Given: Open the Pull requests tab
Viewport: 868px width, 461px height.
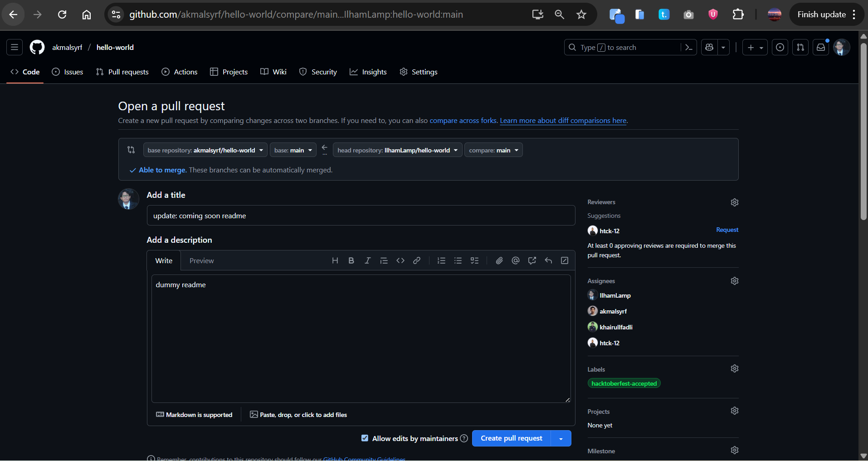Looking at the screenshot, I should pos(122,72).
